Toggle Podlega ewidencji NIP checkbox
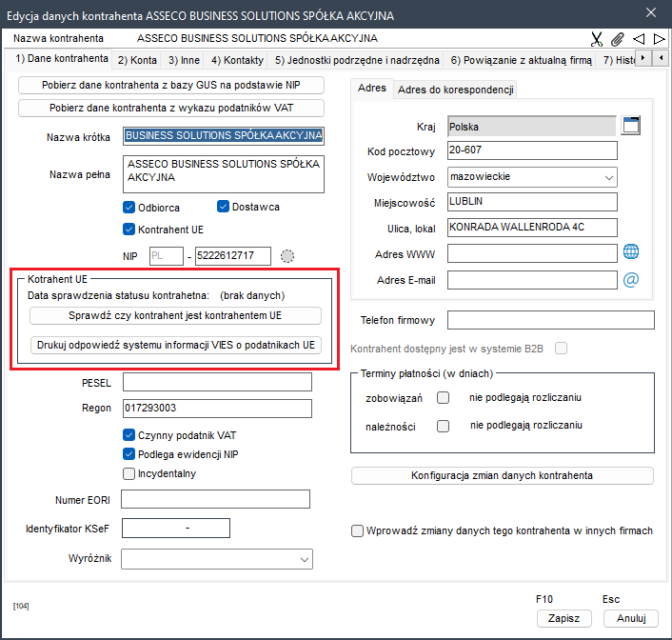This screenshot has height=640, width=672. tap(129, 454)
